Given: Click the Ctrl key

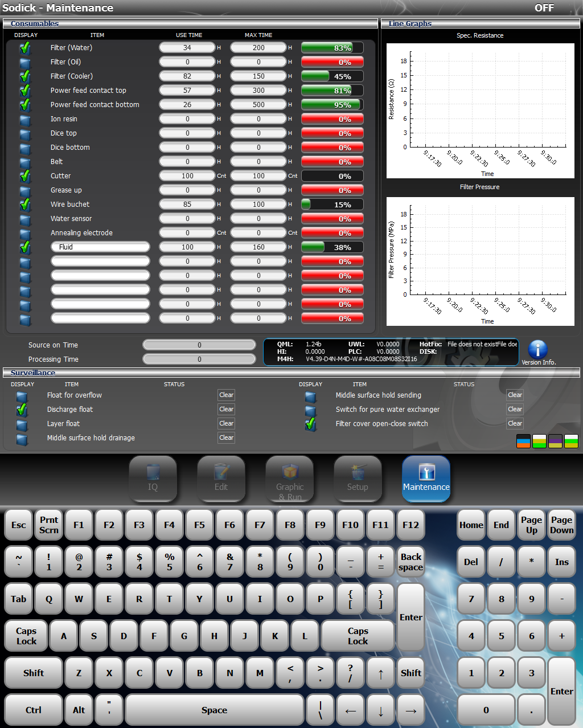Looking at the screenshot, I should pos(34,710).
